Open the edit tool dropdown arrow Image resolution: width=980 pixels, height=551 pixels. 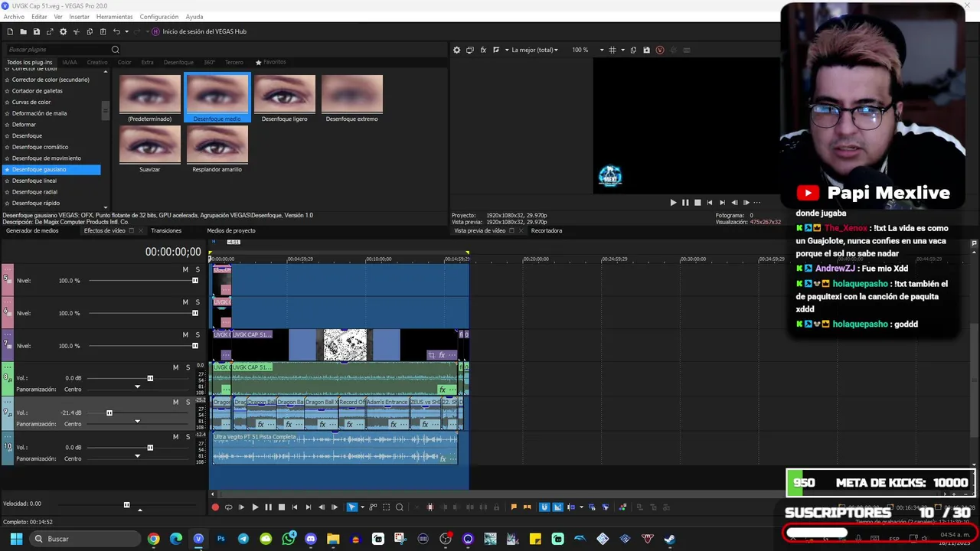(x=363, y=507)
